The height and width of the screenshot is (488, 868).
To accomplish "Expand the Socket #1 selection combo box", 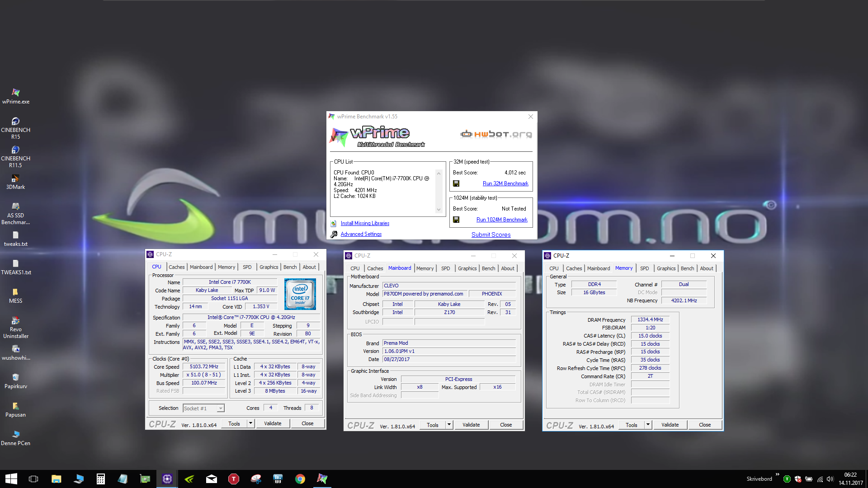I will pos(221,408).
